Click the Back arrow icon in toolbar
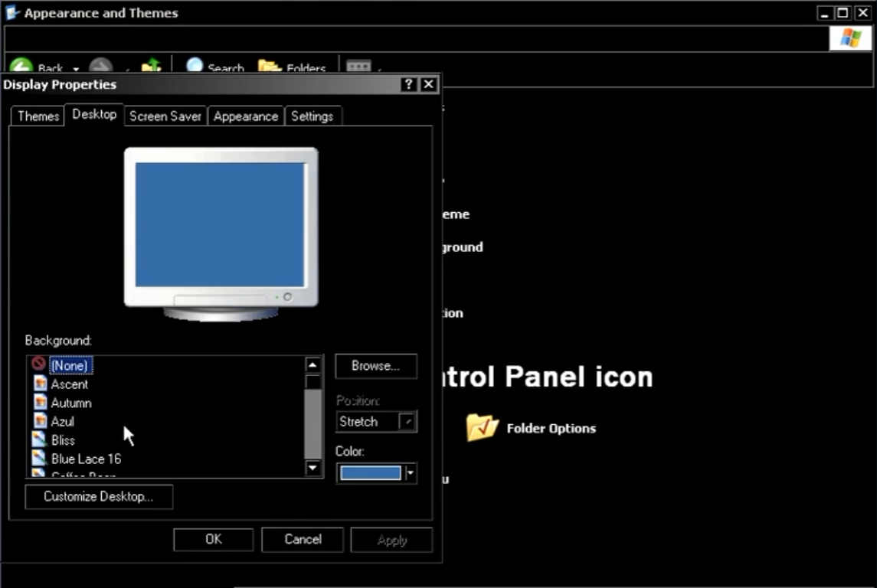The height and width of the screenshot is (588, 877). coord(21,66)
